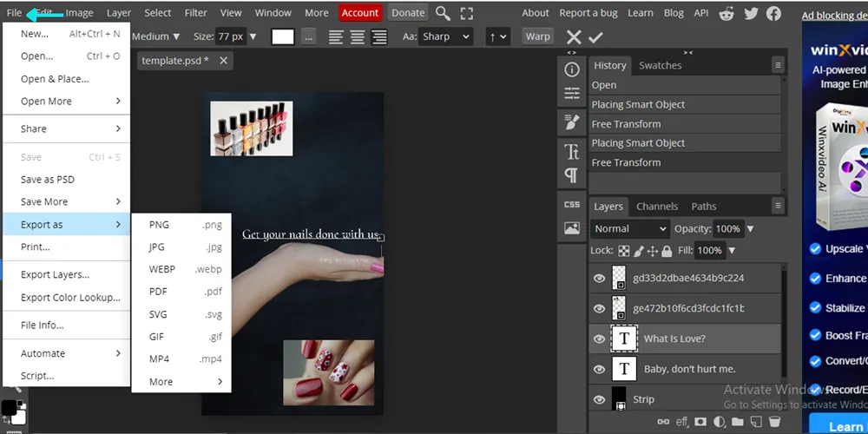Toggle lock position for the layer
Viewport: 868px width, 434px height.
point(652,251)
